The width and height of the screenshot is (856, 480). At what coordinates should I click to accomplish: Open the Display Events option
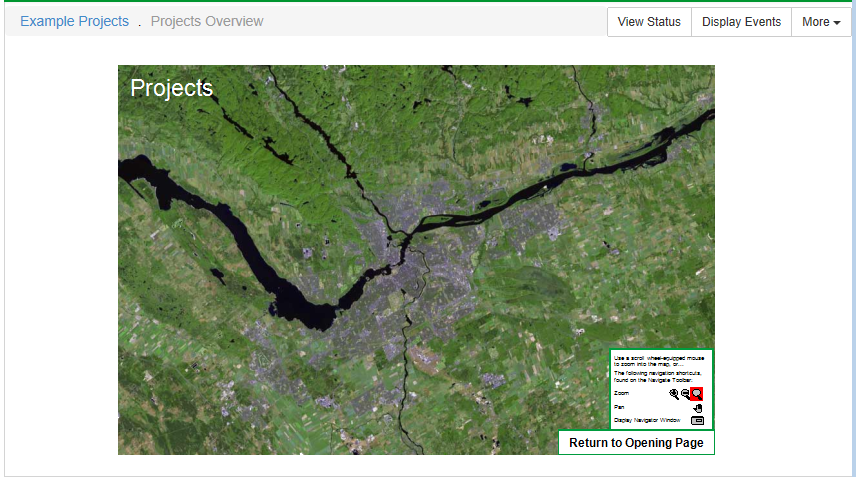pyautogui.click(x=741, y=22)
